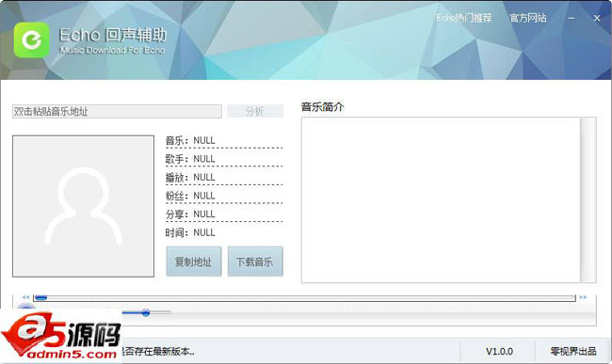Click the volume slider knob
Screen dimensions: 612x364
[146, 312]
